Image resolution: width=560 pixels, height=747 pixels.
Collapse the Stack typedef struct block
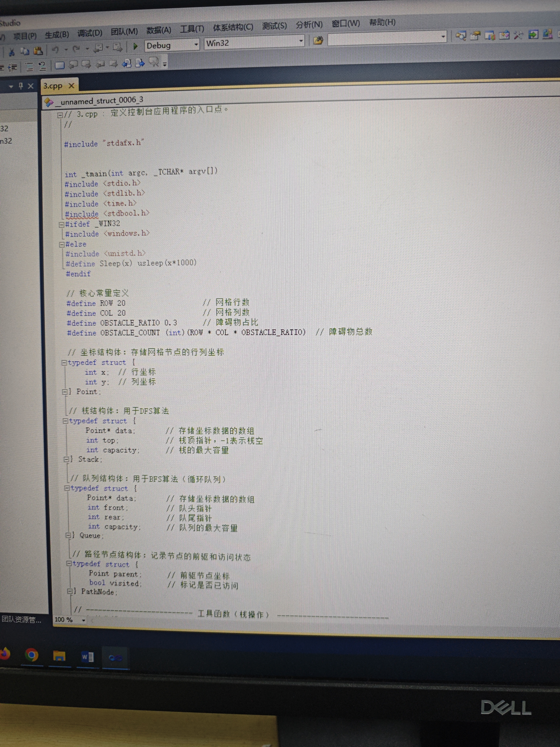tap(65, 421)
